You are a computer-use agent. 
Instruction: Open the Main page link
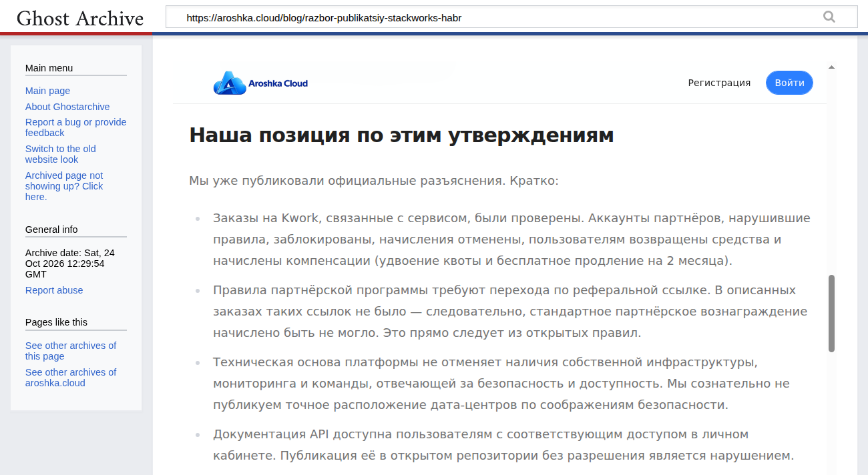pyautogui.click(x=47, y=91)
